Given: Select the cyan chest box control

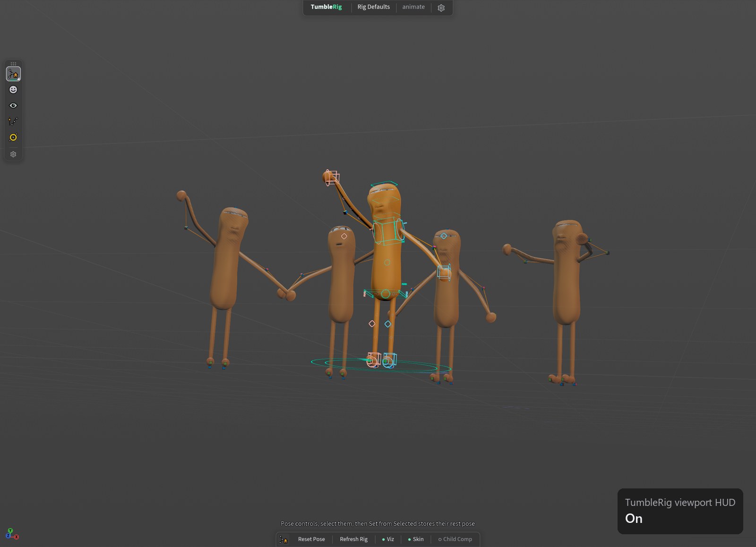Looking at the screenshot, I should pyautogui.click(x=388, y=231).
